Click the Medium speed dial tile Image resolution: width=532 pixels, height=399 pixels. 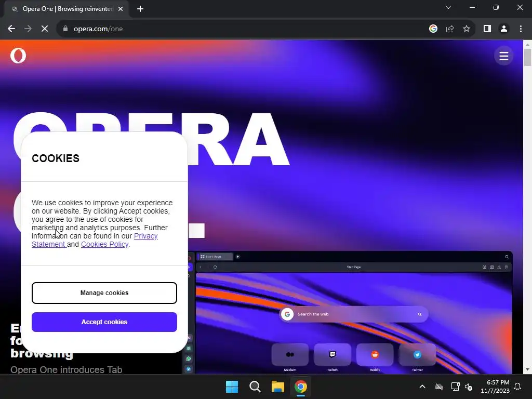(290, 355)
